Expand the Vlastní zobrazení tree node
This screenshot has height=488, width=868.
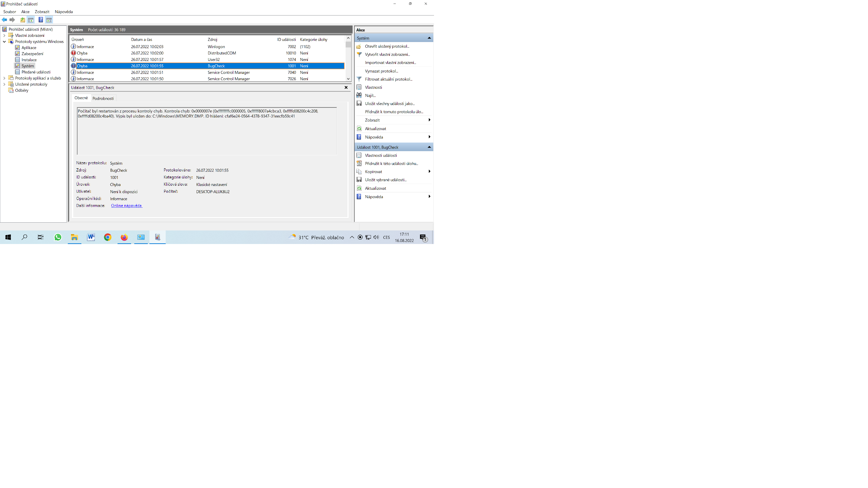pyautogui.click(x=4, y=35)
